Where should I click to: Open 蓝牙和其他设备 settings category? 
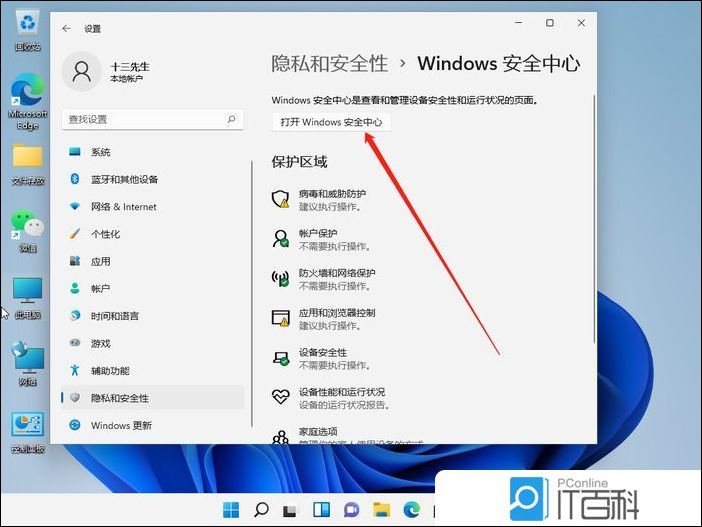(153, 179)
